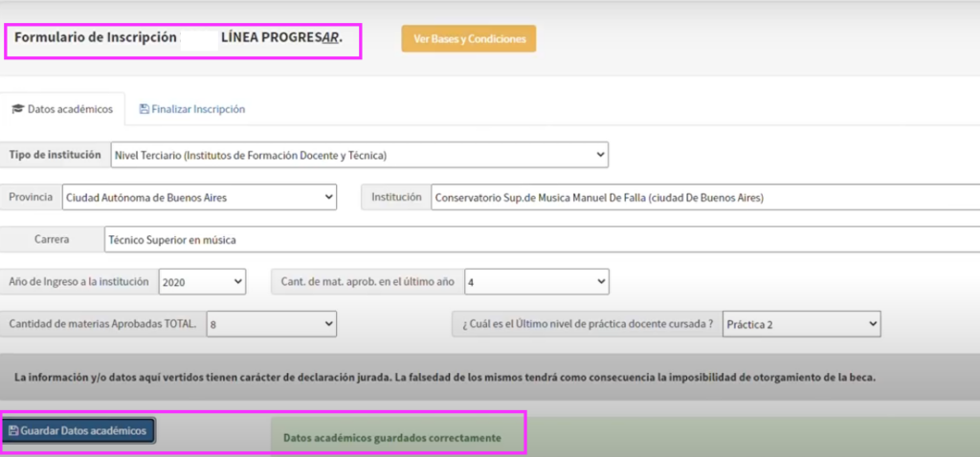Click the Carrera field with Técnico Superior

pos(543,239)
